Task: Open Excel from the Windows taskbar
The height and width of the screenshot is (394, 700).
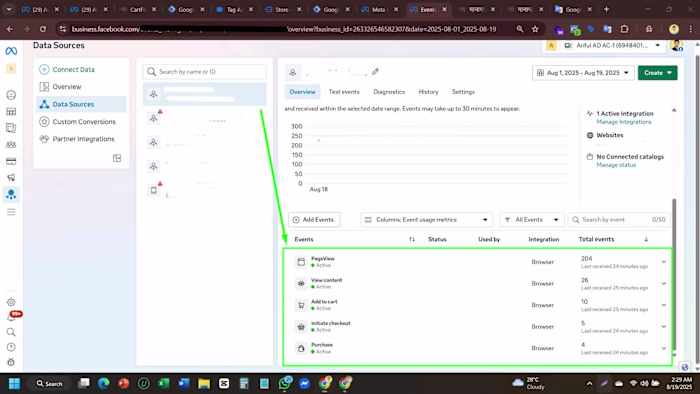Action: pyautogui.click(x=163, y=383)
